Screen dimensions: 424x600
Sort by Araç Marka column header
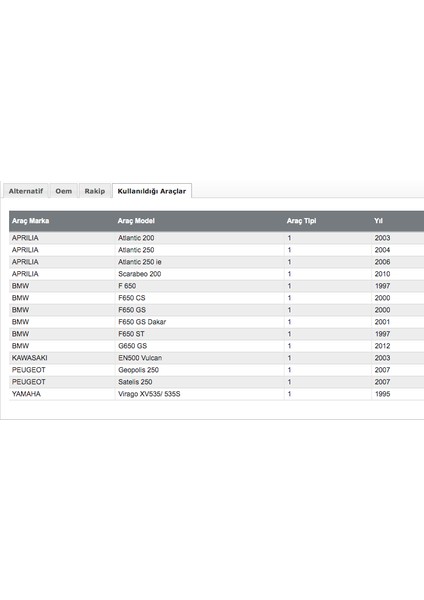(x=30, y=221)
